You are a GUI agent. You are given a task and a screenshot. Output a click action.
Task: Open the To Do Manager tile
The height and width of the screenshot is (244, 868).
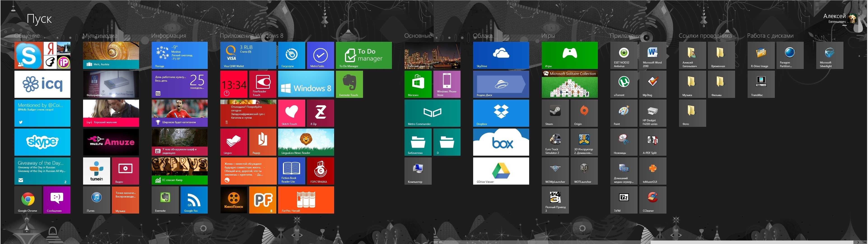click(364, 55)
